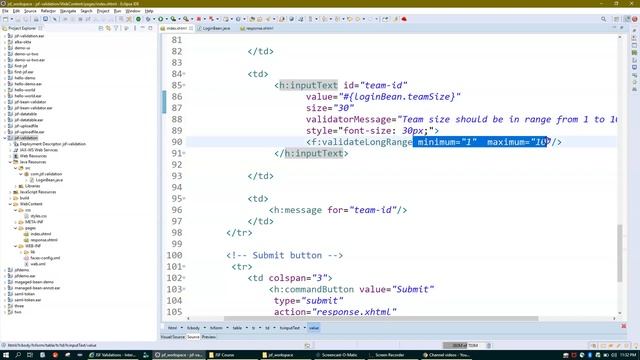Click Windows Start button on taskbar

pyautogui.click(x=6, y=355)
